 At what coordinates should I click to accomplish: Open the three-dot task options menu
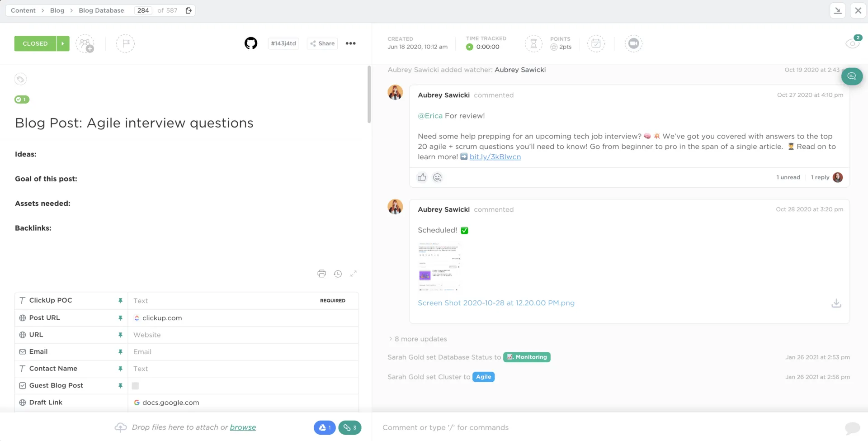pyautogui.click(x=350, y=43)
